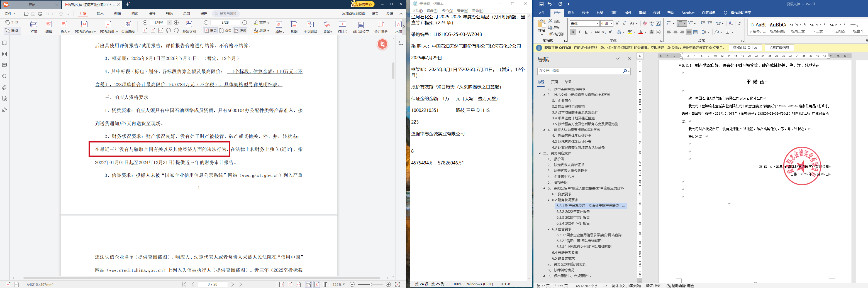The height and width of the screenshot is (288, 868).
Task: Open 插入 tab in PDF reader
Action: [x=100, y=13]
